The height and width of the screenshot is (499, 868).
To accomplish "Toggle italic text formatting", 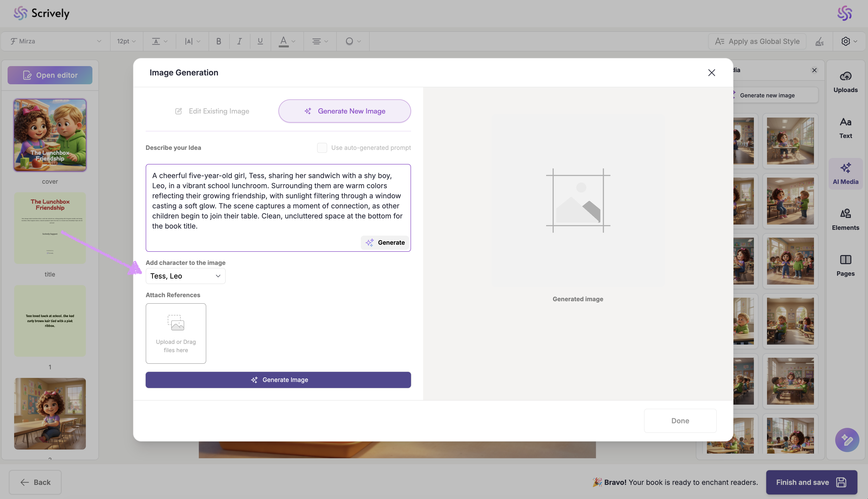I will coord(239,41).
